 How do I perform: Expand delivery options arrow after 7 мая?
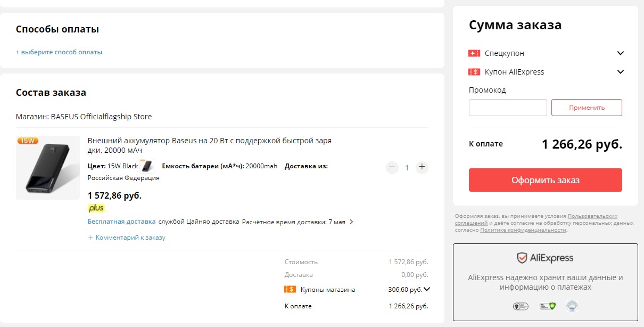(x=351, y=222)
